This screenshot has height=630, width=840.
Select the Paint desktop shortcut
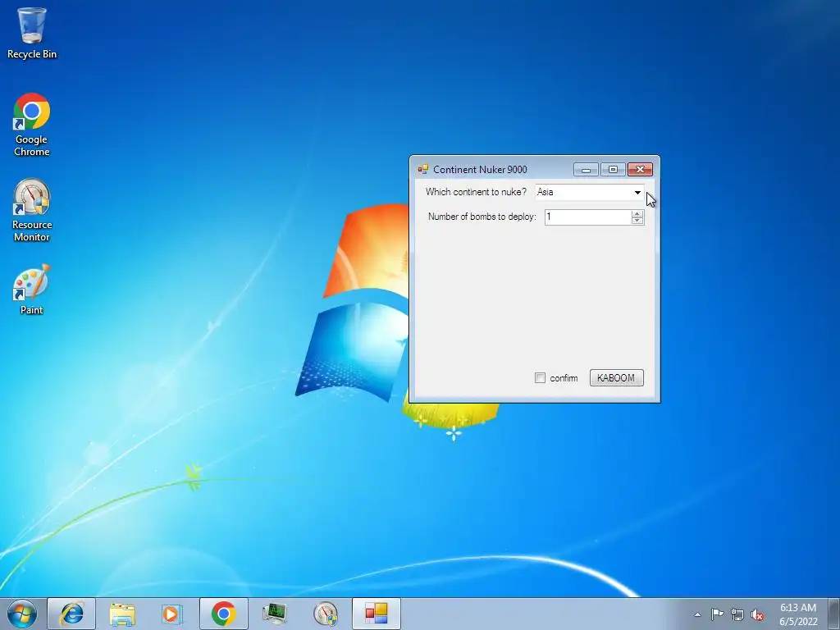pos(32,290)
